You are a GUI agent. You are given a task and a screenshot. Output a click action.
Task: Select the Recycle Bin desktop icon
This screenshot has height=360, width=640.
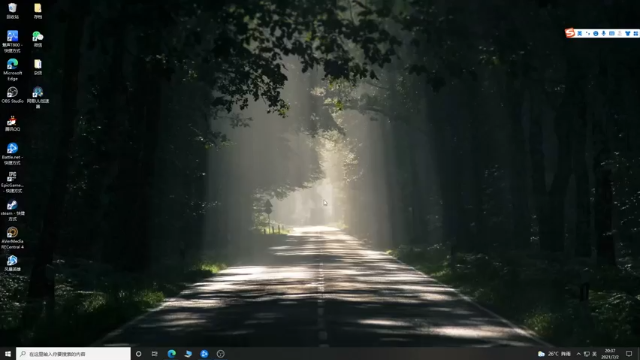(12, 11)
